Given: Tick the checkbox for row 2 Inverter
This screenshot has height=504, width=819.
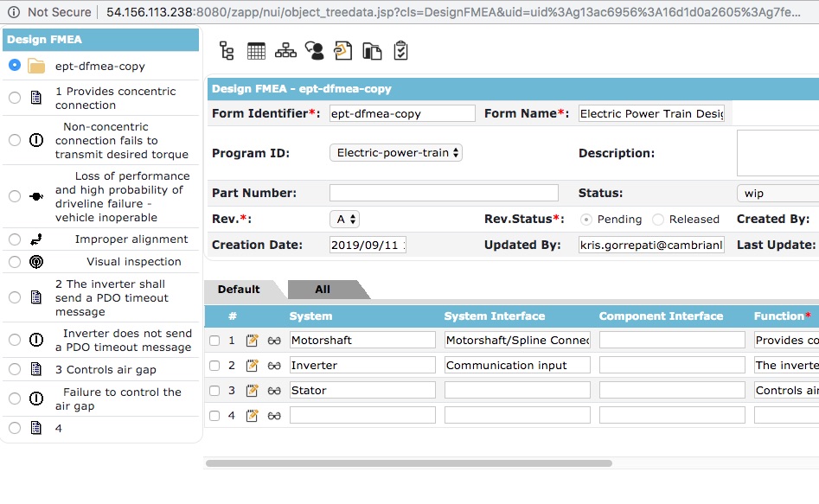Looking at the screenshot, I should click(214, 366).
